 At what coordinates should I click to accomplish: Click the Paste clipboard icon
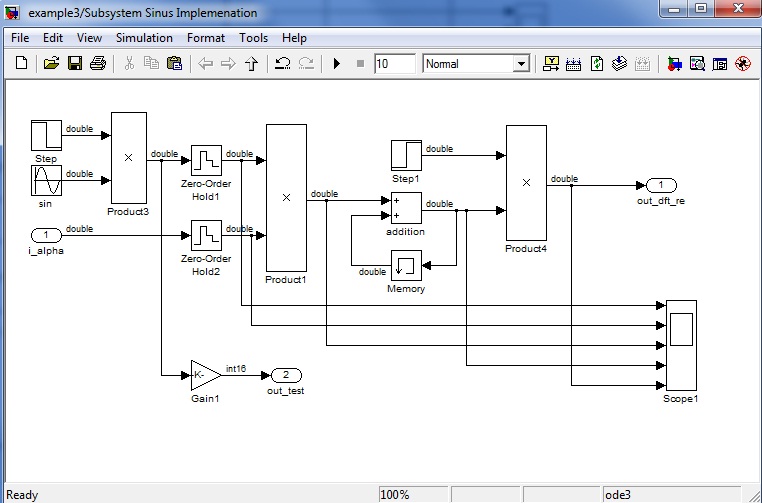click(175, 64)
